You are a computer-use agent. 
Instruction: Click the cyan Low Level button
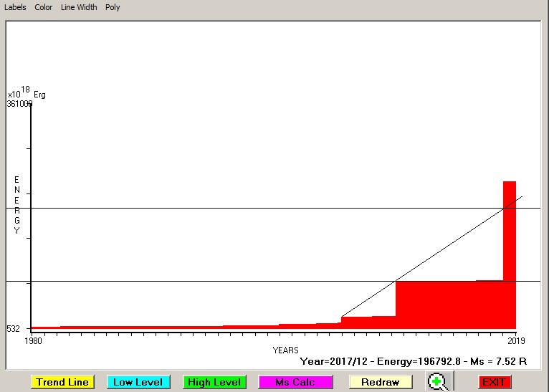pyautogui.click(x=138, y=382)
